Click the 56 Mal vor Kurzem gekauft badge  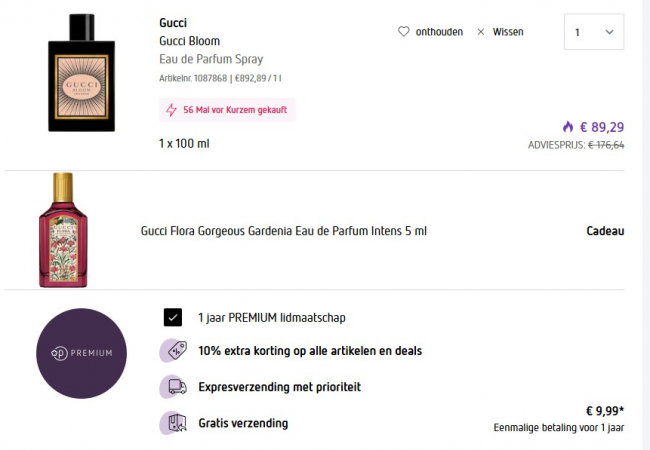click(x=228, y=110)
